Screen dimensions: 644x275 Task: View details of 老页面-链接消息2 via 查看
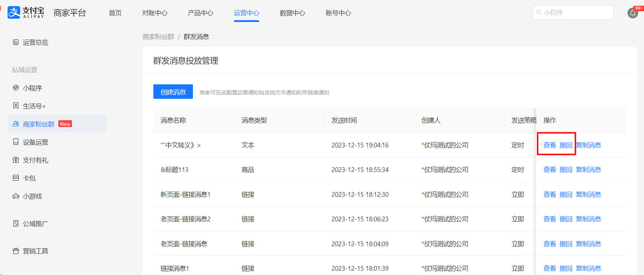550,219
